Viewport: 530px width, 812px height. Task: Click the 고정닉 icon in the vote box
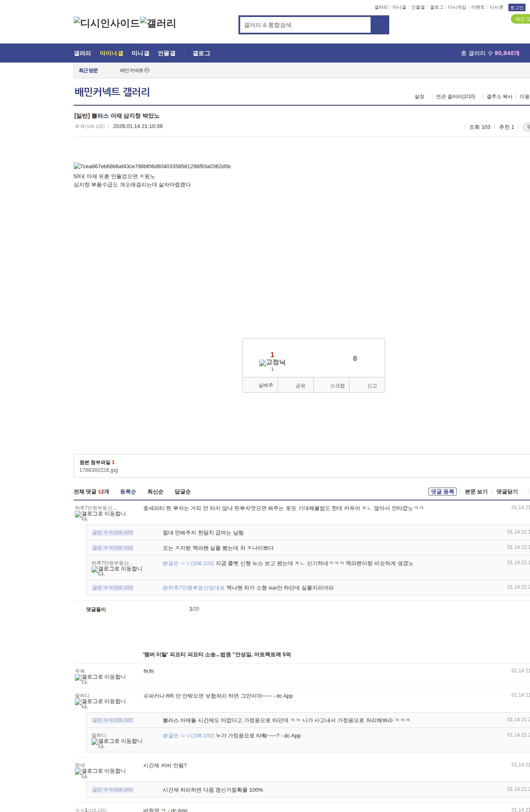(x=272, y=362)
